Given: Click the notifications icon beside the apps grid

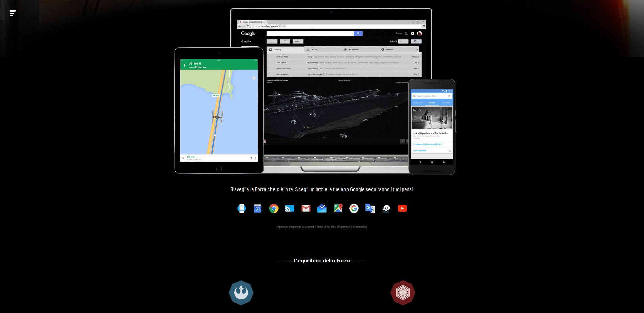Looking at the screenshot, I should tap(412, 33).
